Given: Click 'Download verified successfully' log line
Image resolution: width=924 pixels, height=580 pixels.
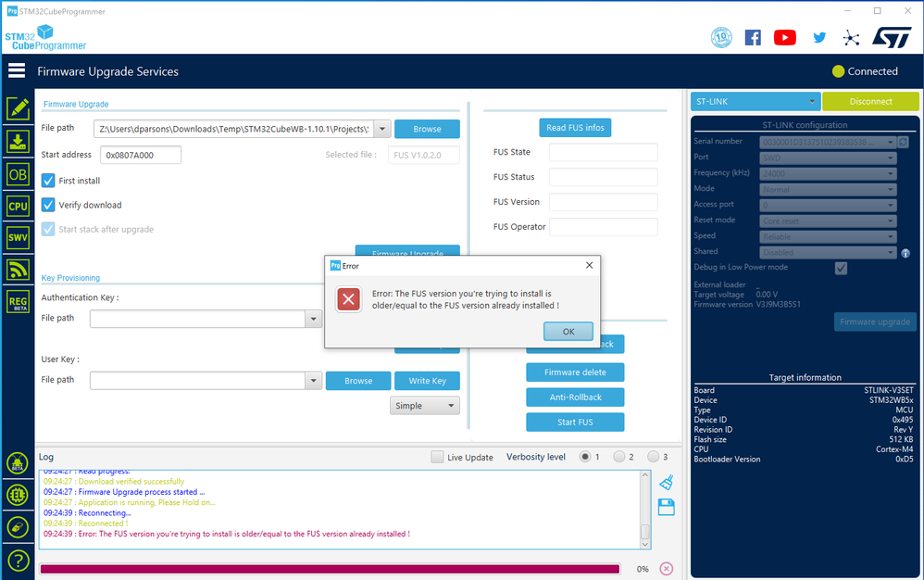Looking at the screenshot, I should tap(114, 482).
